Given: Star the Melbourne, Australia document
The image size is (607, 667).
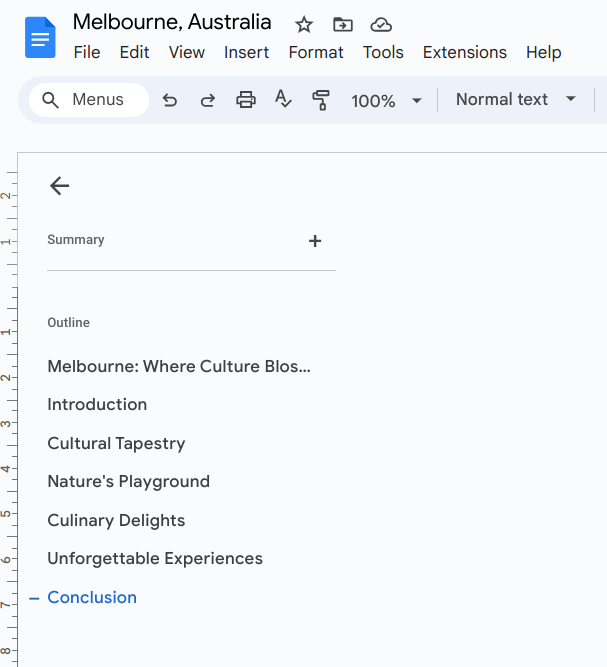Looking at the screenshot, I should click(304, 25).
